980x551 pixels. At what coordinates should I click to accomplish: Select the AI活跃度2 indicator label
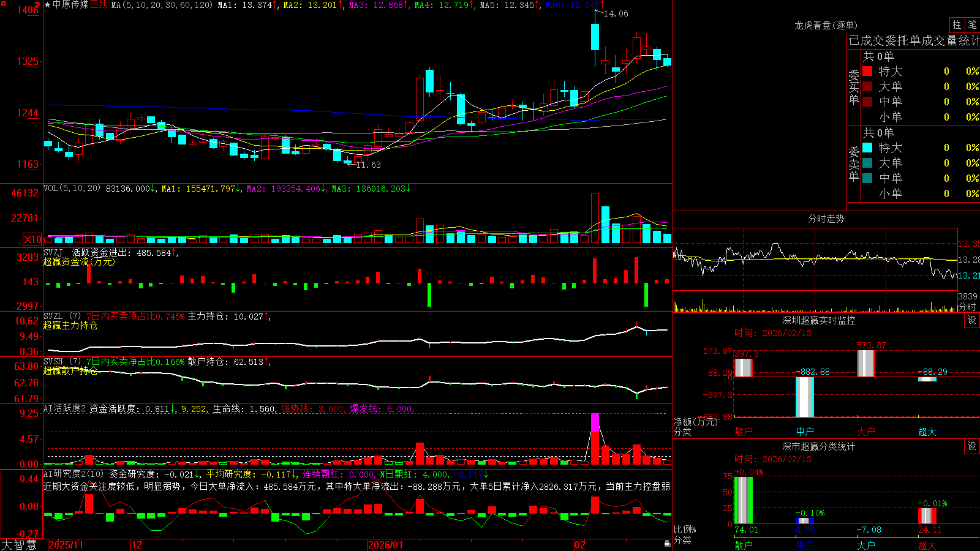click(65, 409)
